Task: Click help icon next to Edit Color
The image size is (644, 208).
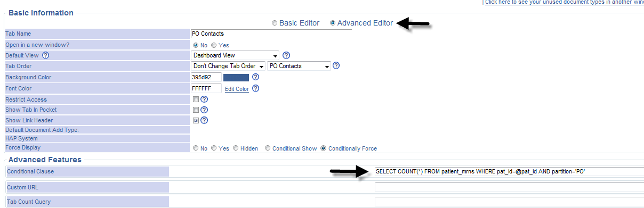Action: (255, 89)
